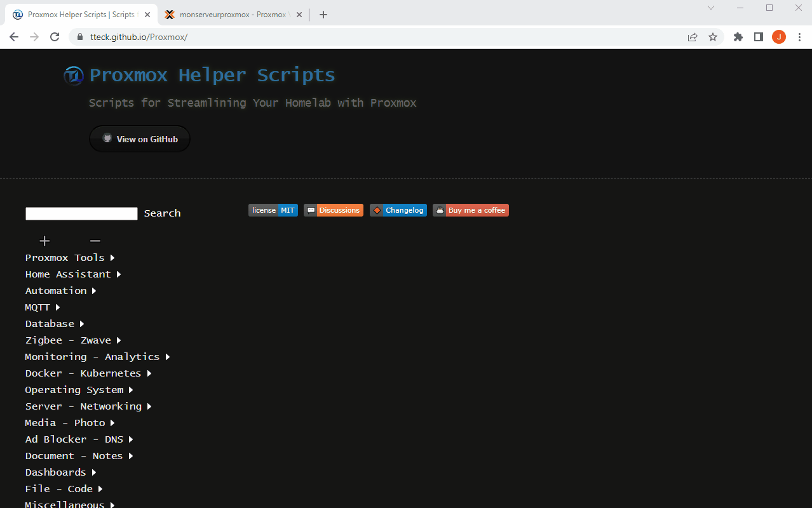Image resolution: width=812 pixels, height=508 pixels.
Task: Expand the Proxmox Tools category
Action: coord(70,258)
